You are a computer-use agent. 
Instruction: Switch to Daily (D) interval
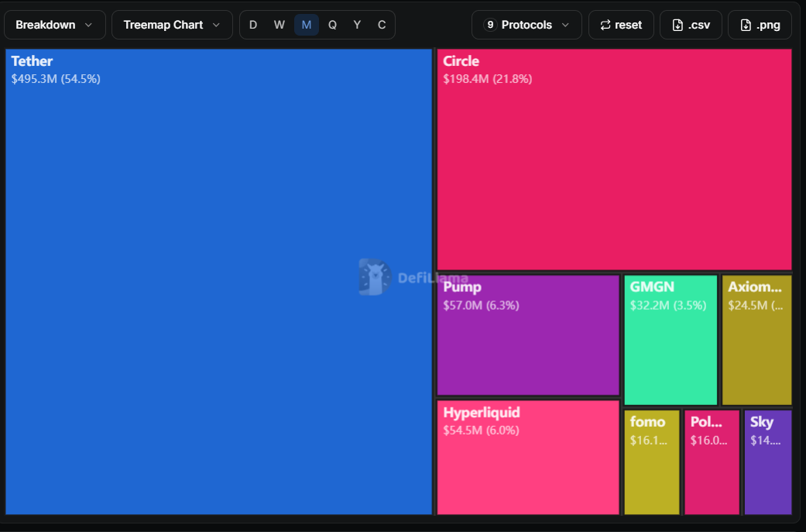pos(253,25)
